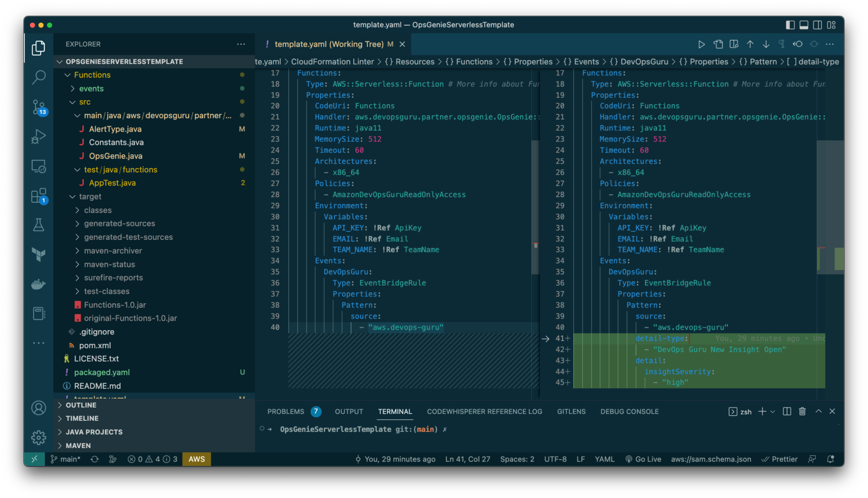
Task: Open the Run and Debug view
Action: coord(39,136)
